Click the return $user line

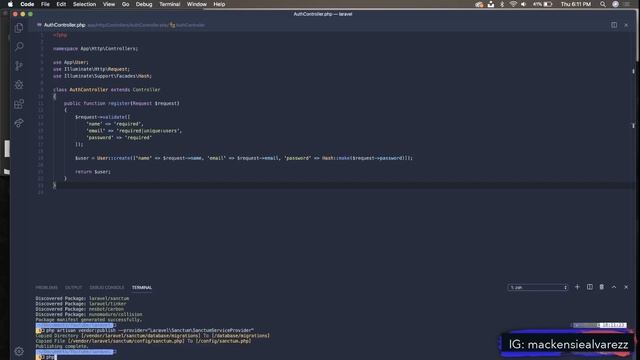[x=93, y=172]
